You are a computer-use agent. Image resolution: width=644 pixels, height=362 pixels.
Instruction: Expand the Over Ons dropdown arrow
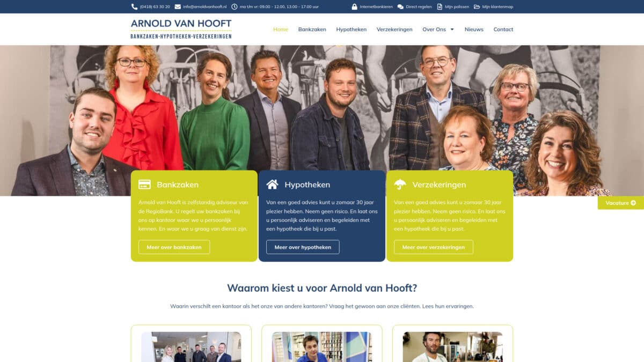coord(452,29)
